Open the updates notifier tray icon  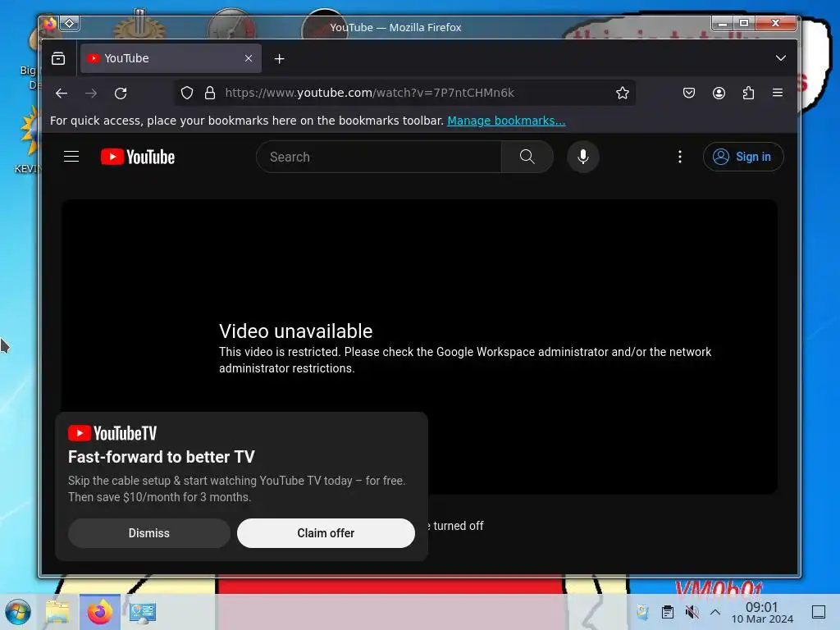coord(642,612)
